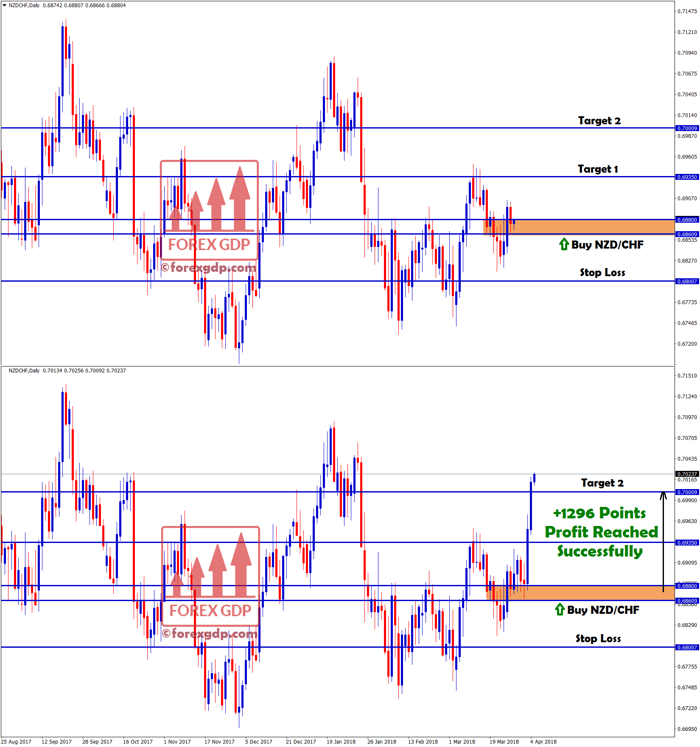Click the 10 Jan 2018 date label
700x747 pixels.
pyautogui.click(x=341, y=741)
